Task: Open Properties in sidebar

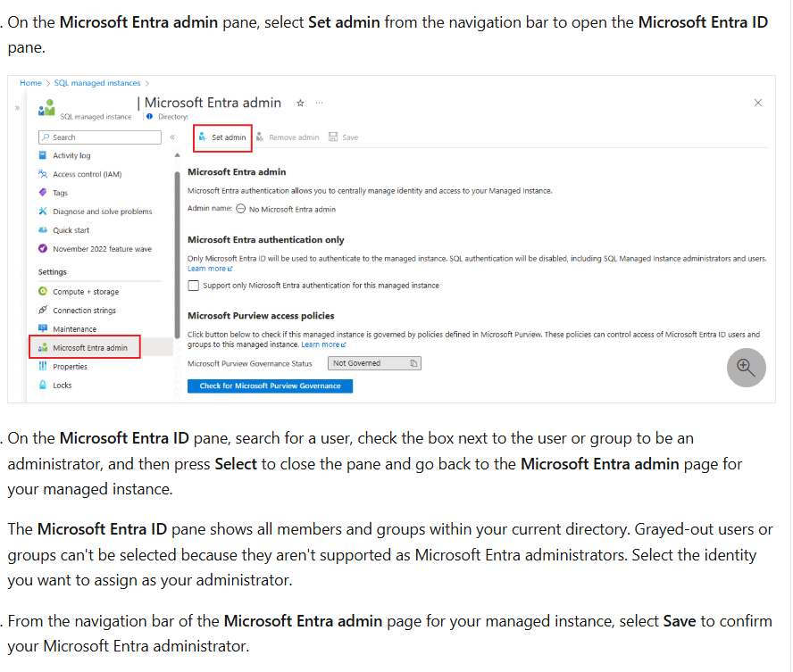Action: (70, 367)
